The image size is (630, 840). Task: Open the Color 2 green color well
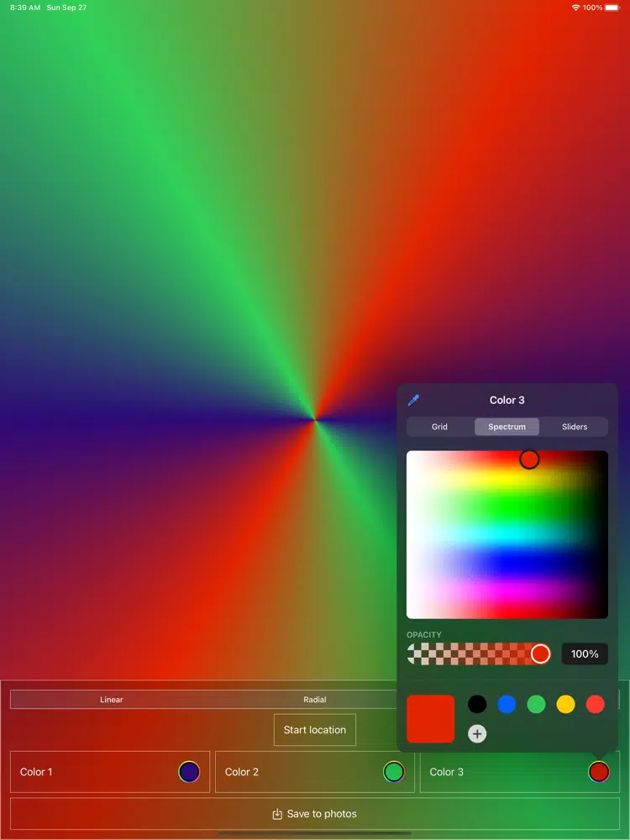coord(394,772)
